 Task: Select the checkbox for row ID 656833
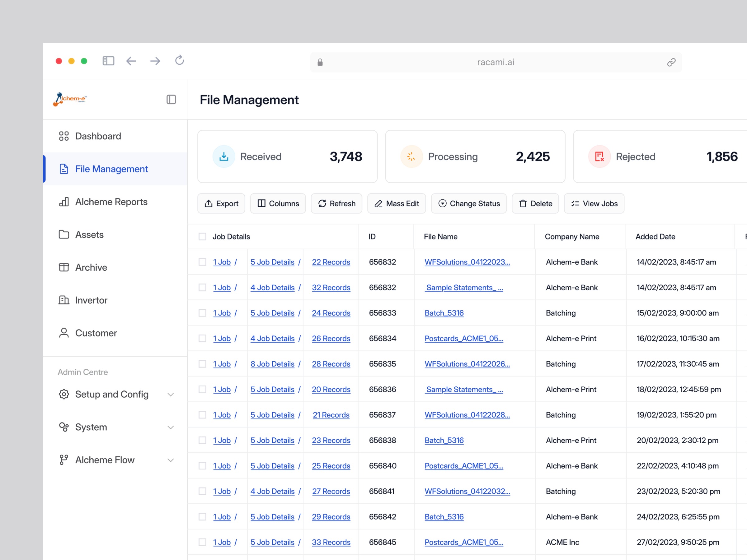click(202, 313)
